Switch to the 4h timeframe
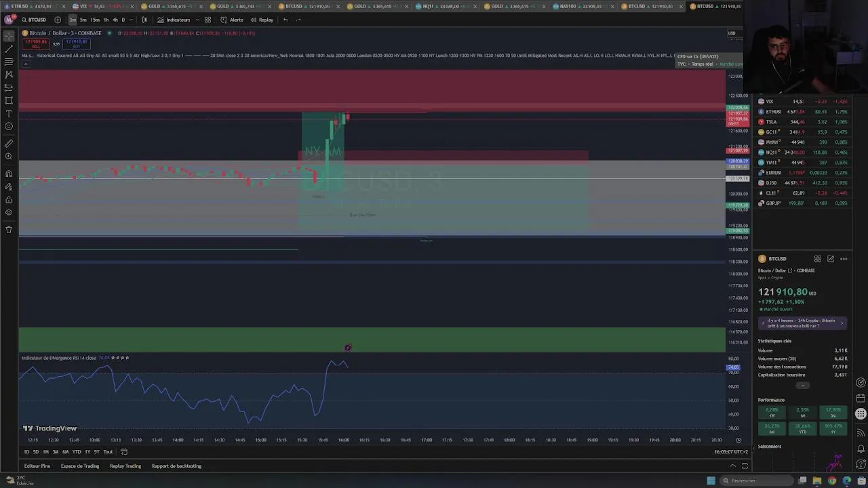Image resolution: width=868 pixels, height=488 pixels. coord(115,20)
